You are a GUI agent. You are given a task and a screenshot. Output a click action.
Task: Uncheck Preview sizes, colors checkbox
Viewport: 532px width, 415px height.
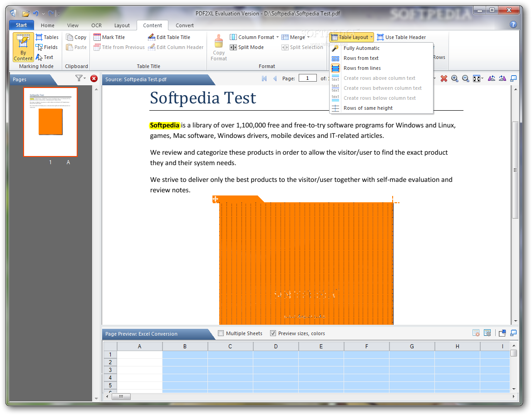coord(273,333)
